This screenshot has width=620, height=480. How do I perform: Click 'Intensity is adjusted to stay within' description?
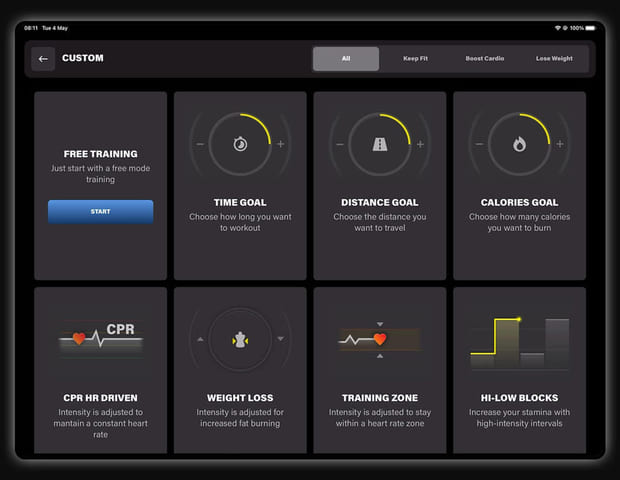[380, 418]
